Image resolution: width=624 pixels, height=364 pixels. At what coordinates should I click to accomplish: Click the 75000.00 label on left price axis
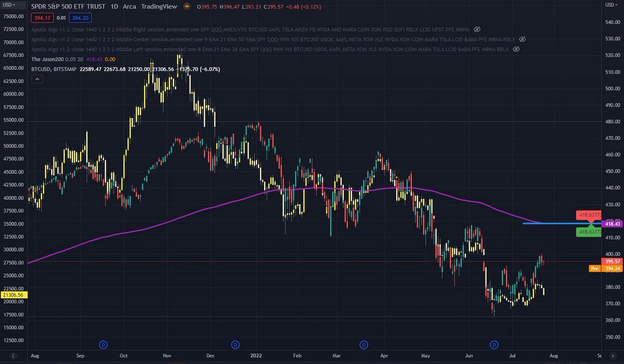coord(12,16)
